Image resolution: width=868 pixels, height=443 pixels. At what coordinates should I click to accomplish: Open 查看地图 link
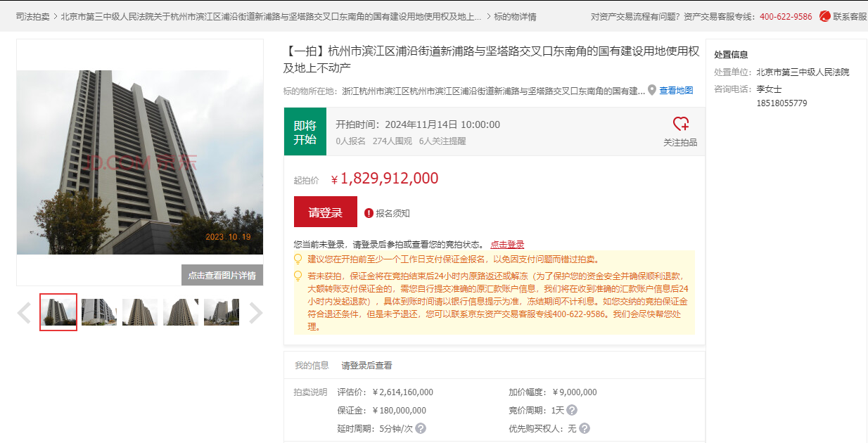[675, 91]
